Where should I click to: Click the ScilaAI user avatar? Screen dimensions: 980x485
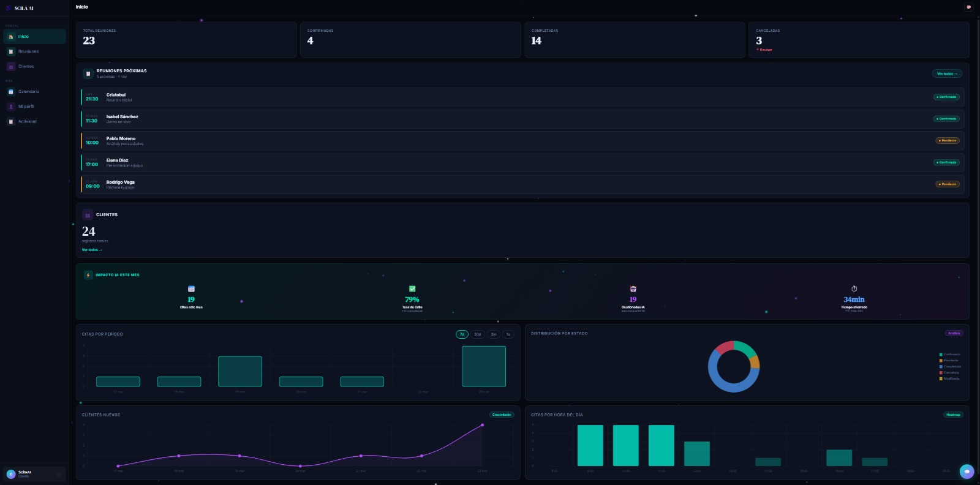[x=10, y=474]
